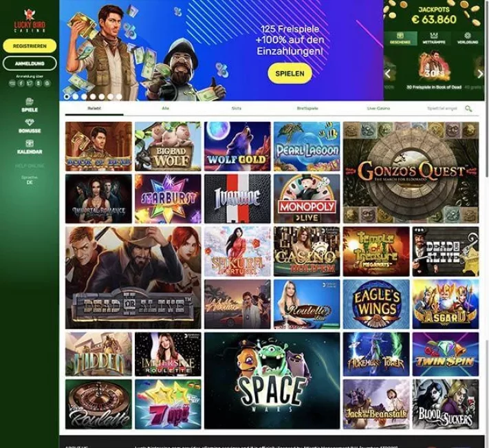Viewport: 489px width, 448px height.
Task: Show next promotion with right arrow
Action: pos(480,74)
